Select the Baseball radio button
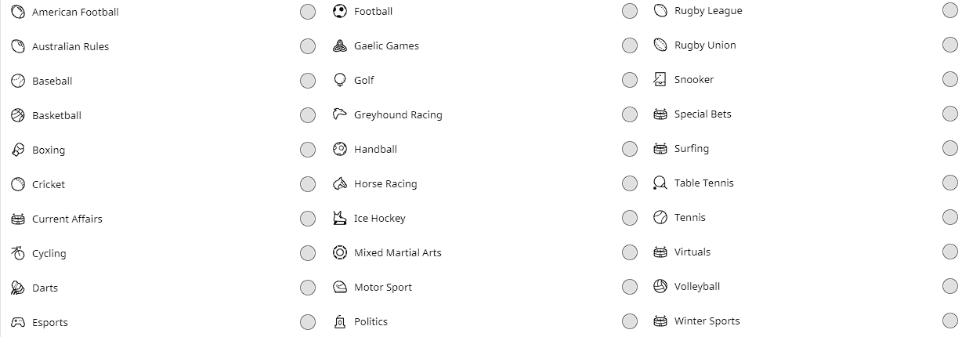Viewport: 980px width, 337px height. point(308,81)
